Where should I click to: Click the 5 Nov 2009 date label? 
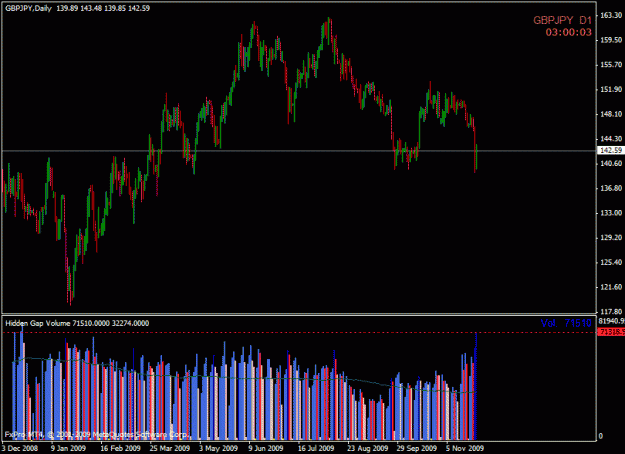[x=465, y=448]
